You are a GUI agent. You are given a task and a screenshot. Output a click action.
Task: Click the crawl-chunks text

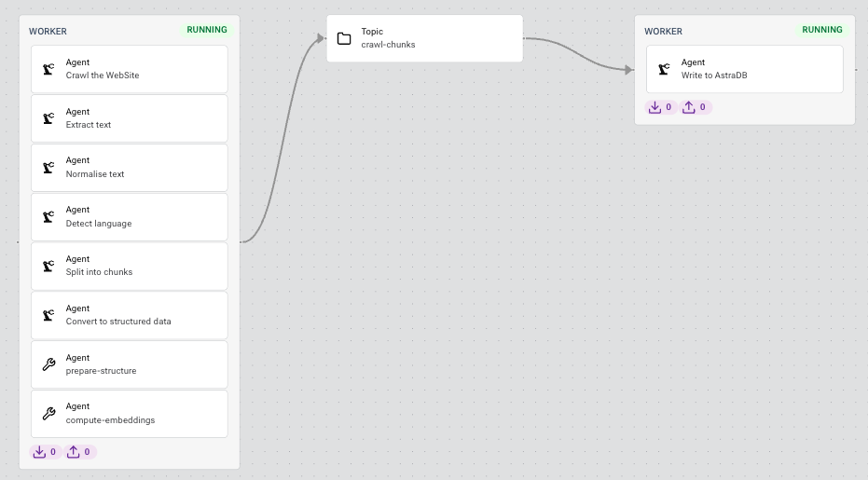388,45
